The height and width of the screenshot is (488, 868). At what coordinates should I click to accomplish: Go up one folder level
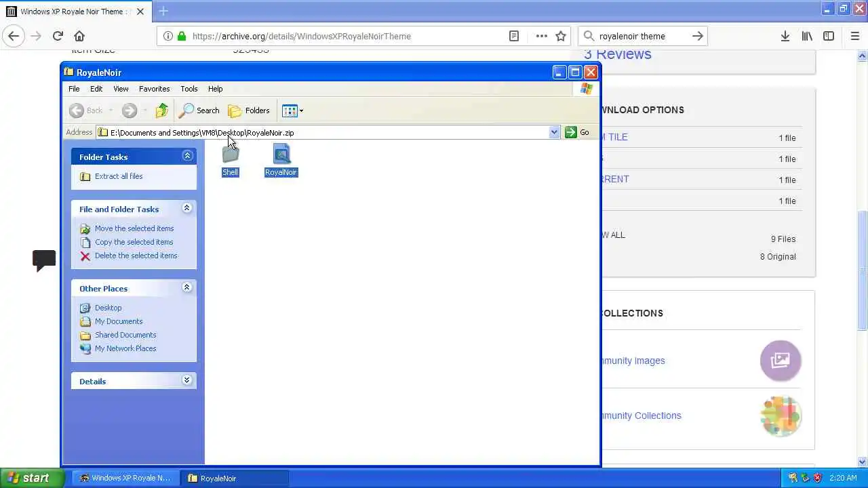[161, 110]
